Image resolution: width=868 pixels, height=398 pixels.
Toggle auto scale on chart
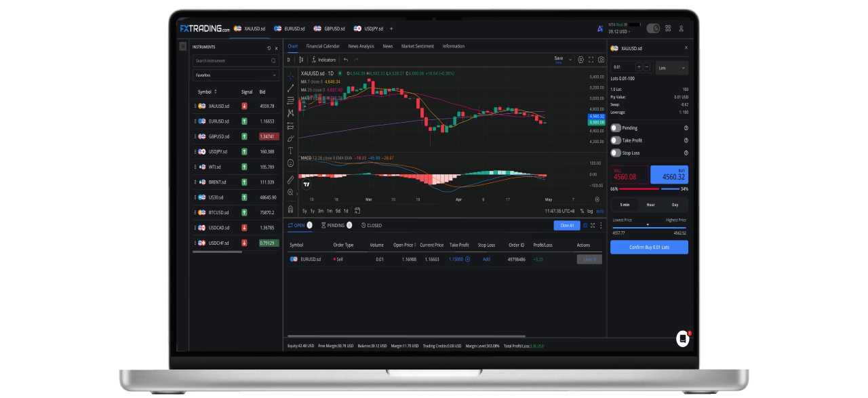tap(600, 211)
